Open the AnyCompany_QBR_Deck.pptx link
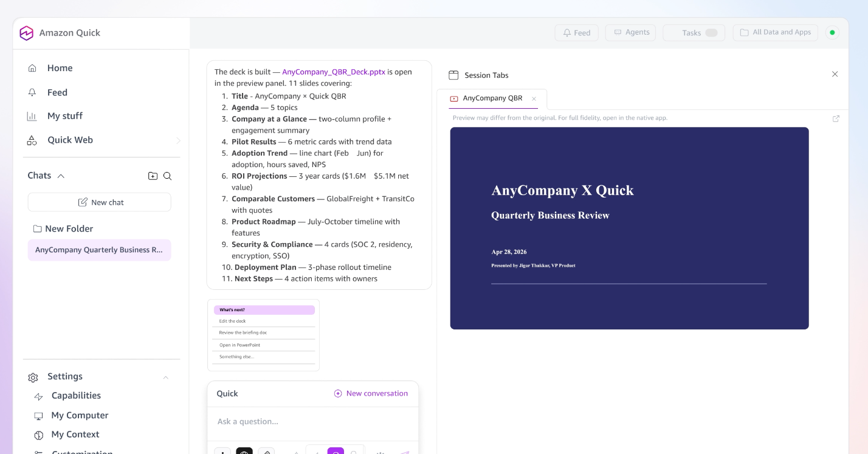 [334, 72]
